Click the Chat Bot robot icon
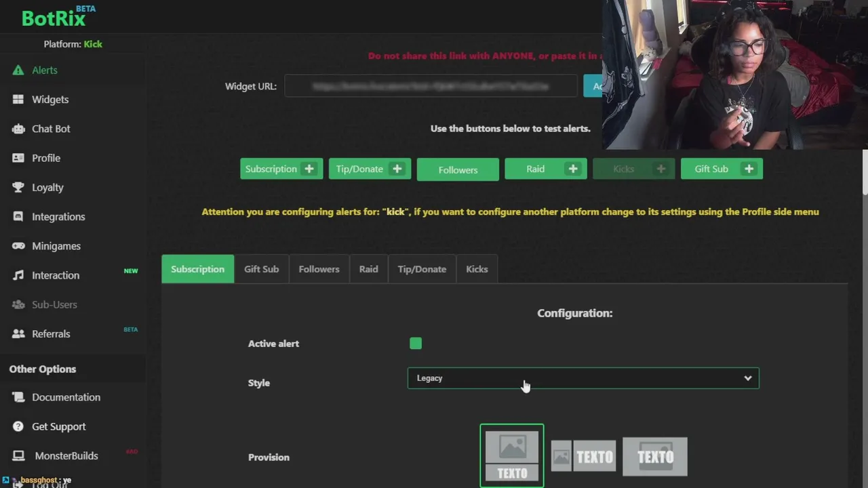868x488 pixels. click(x=18, y=129)
